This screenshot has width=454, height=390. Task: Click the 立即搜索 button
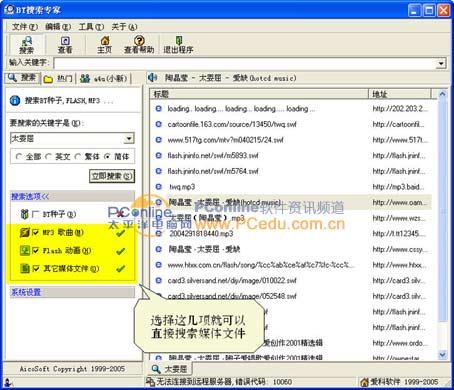pos(112,176)
